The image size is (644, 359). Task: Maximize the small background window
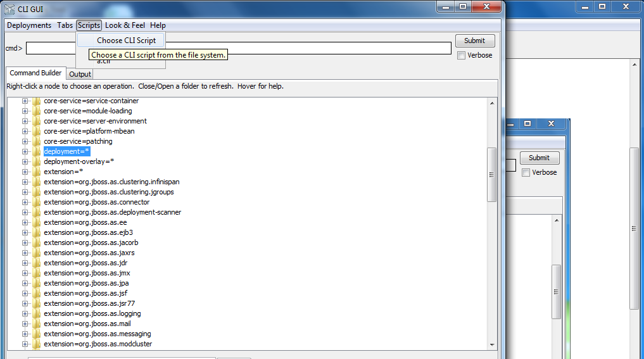pos(527,123)
